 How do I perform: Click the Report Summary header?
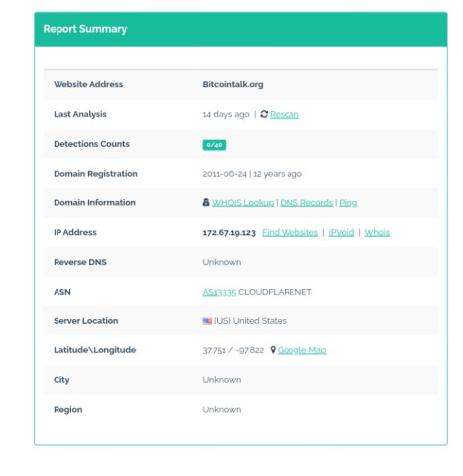85,29
